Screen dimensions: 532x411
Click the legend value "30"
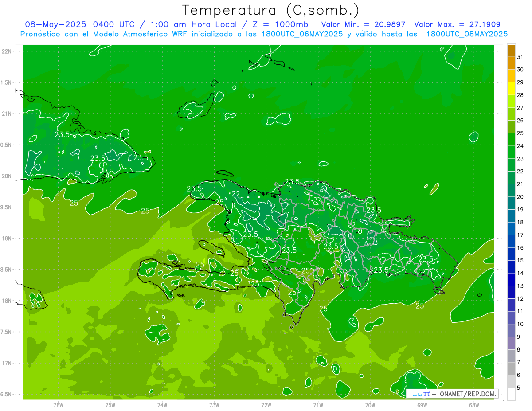pos(520,70)
